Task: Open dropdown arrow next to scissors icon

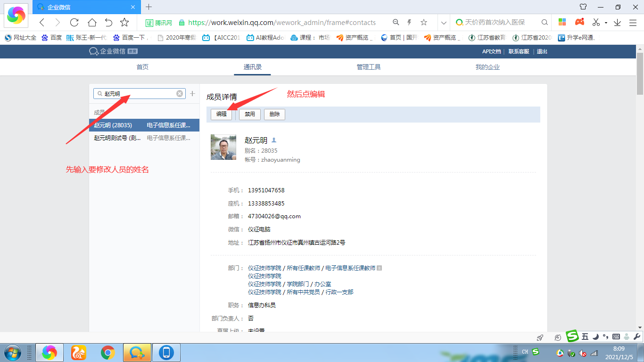Action: click(x=606, y=23)
